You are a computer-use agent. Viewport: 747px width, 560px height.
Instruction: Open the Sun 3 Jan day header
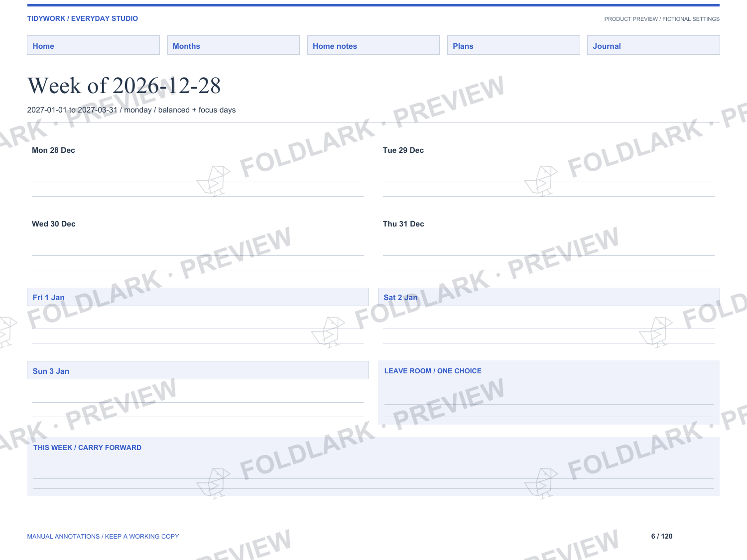click(x=198, y=370)
